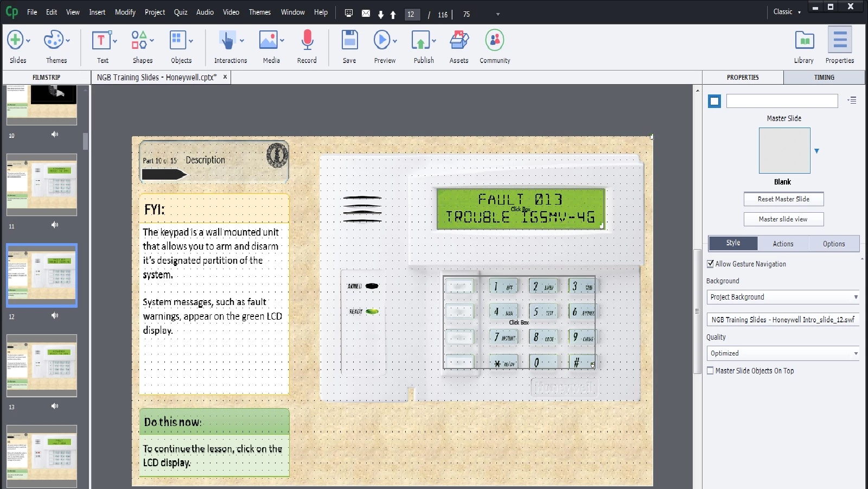Open the Modify menu

125,12
